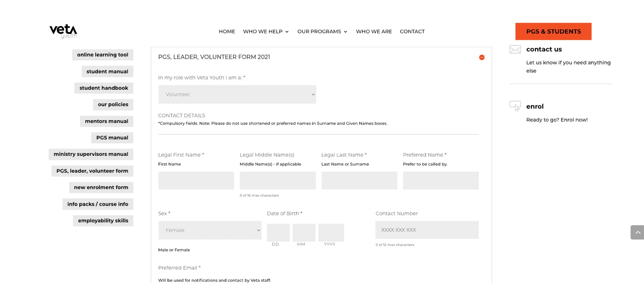Open the Who We Help submenu
Viewport: 644px width, 302px height.
point(266,31)
